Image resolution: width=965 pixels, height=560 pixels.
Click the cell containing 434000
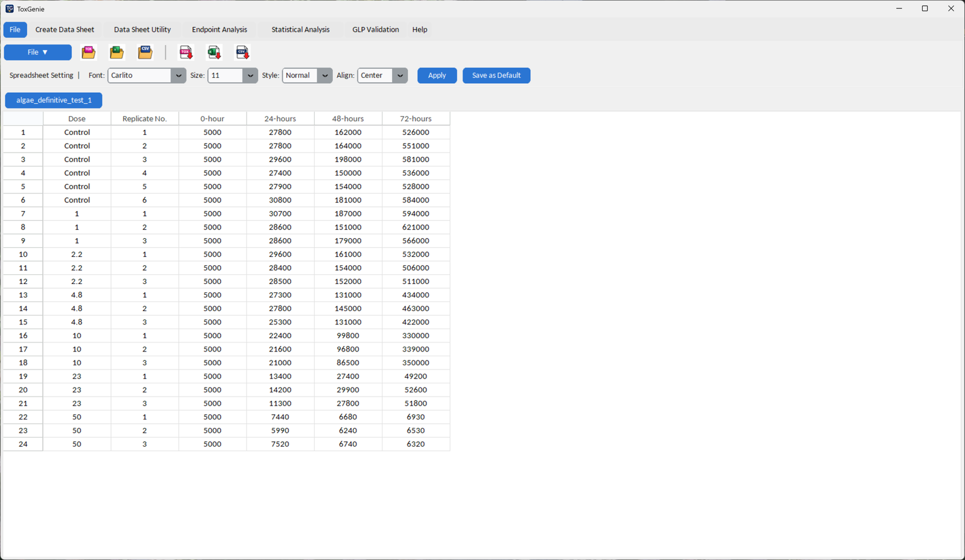point(416,295)
